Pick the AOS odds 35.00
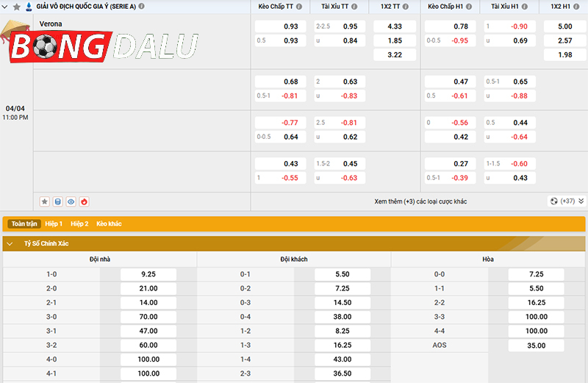 tap(536, 344)
